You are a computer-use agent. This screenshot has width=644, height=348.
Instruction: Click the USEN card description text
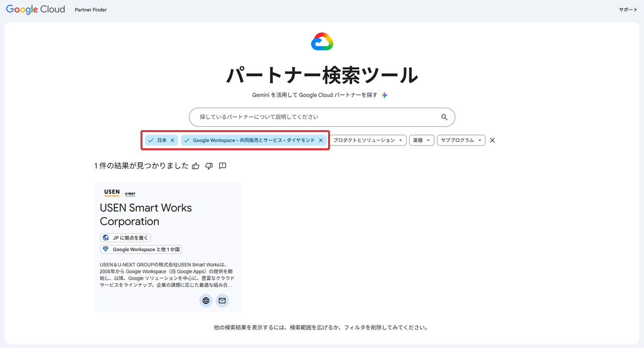click(167, 275)
